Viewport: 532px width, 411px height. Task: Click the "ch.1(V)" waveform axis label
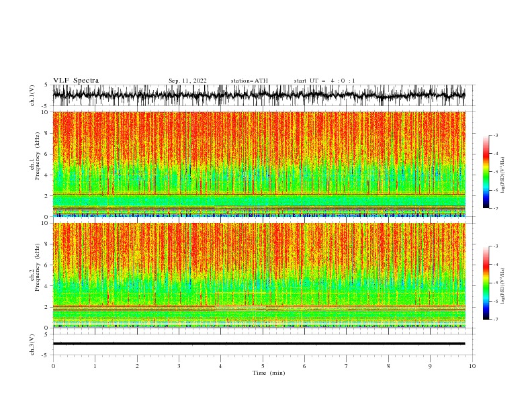pos(32,95)
